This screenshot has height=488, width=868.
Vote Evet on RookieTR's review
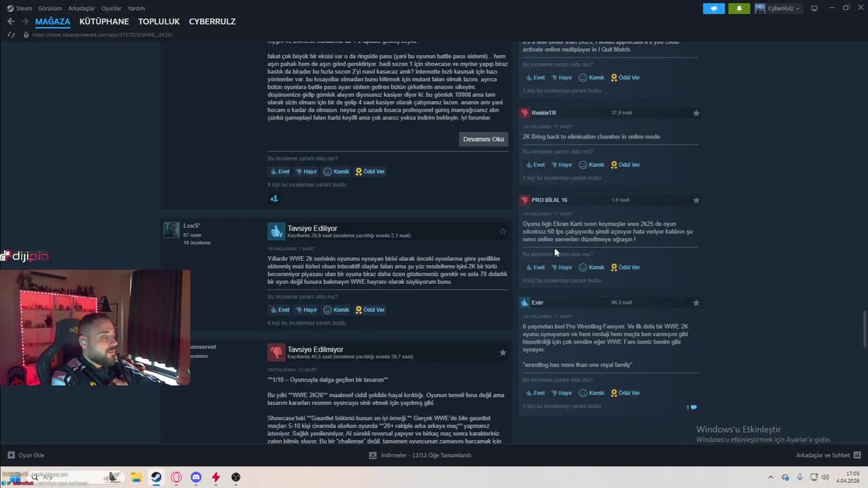(x=534, y=165)
